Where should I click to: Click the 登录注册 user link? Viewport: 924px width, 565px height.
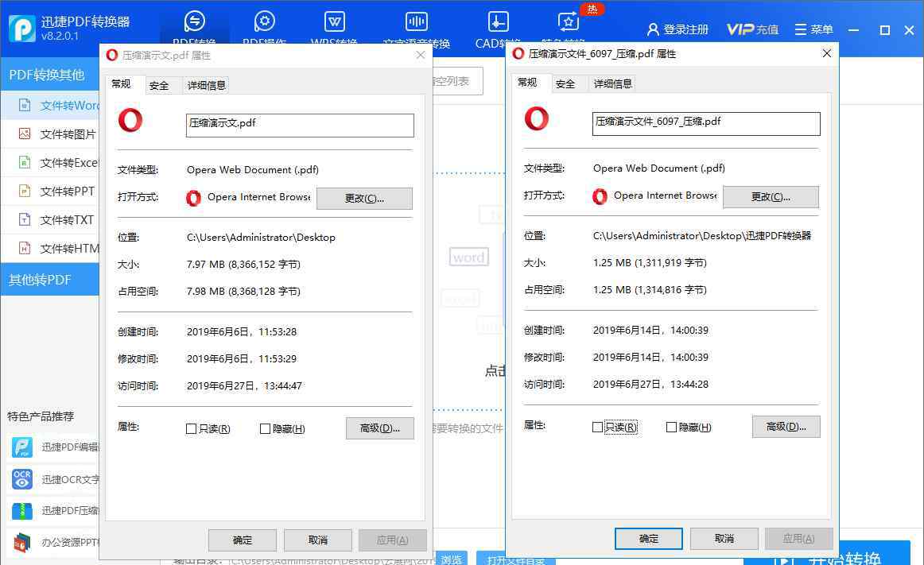(677, 29)
